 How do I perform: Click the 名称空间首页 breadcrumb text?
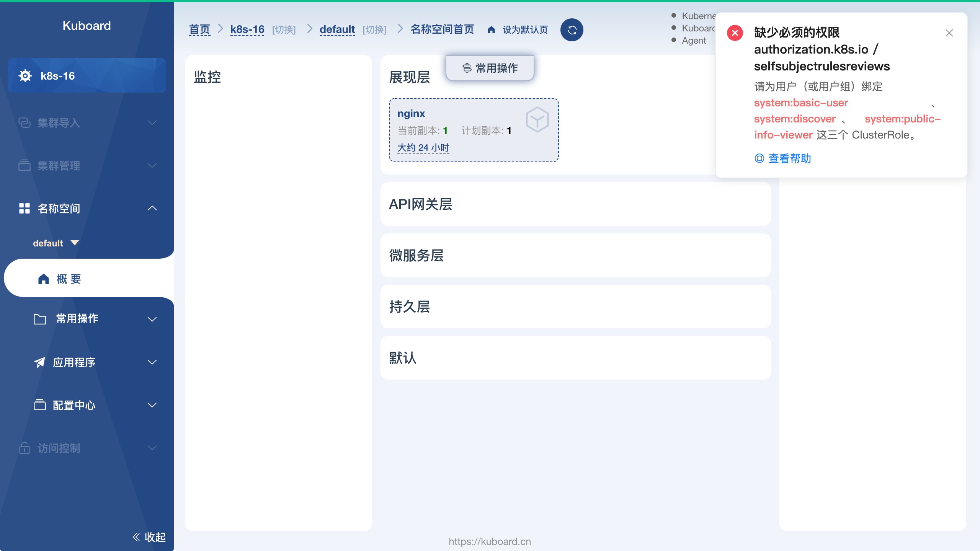tap(442, 29)
